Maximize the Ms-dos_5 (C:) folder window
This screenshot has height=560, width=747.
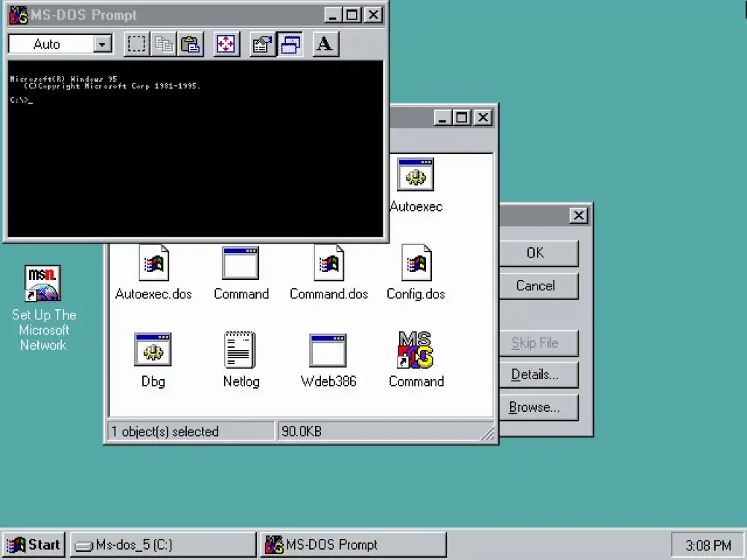[462, 117]
